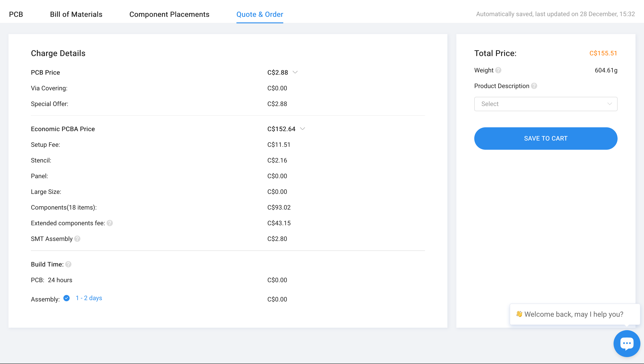Click the Build Time help icon

[68, 264]
